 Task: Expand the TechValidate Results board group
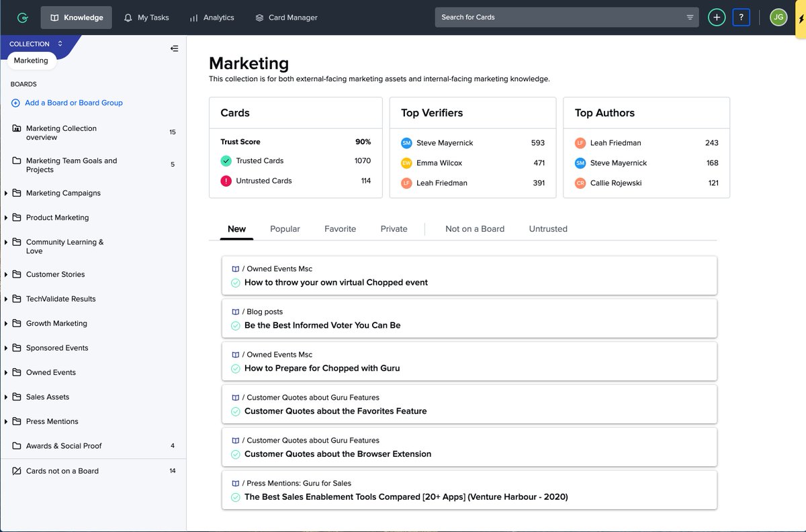coord(6,299)
